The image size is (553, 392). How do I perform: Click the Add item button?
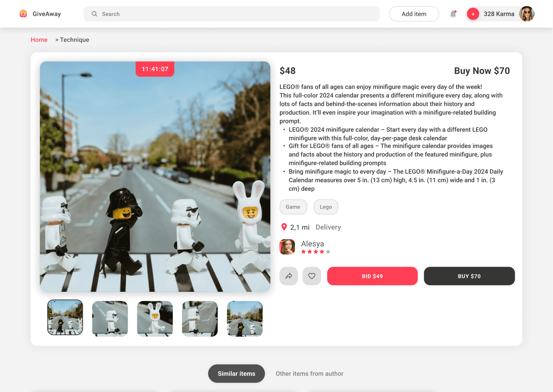414,14
